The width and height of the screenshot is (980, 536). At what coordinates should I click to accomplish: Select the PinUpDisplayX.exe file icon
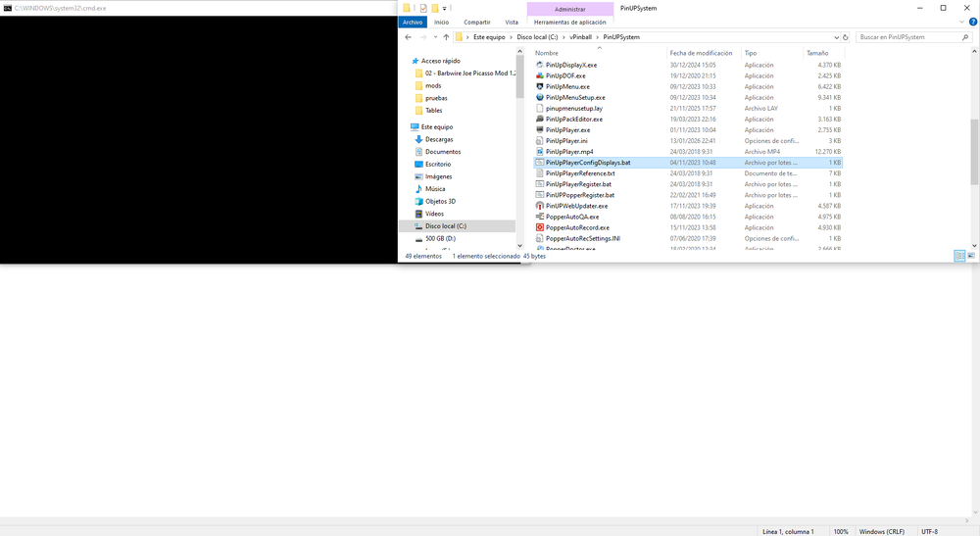click(x=539, y=65)
